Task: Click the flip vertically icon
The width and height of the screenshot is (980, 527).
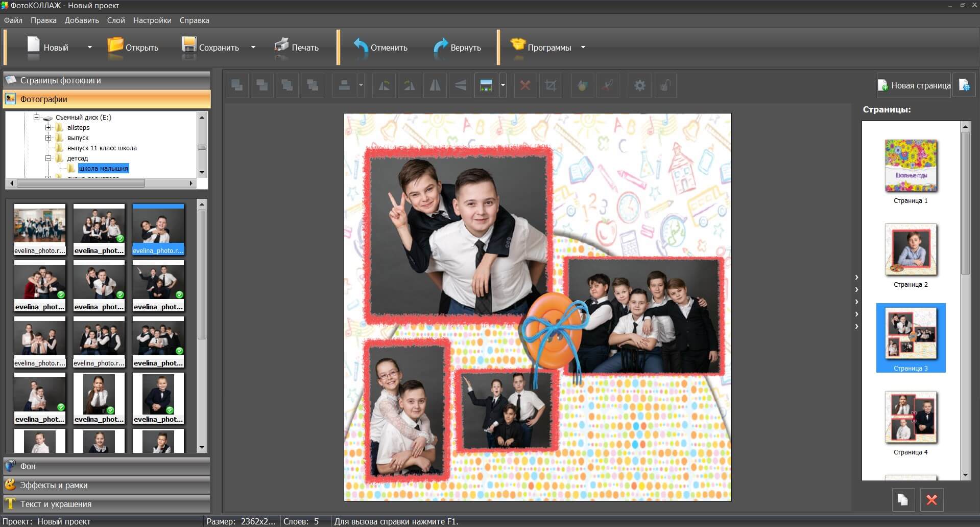Action: point(461,85)
